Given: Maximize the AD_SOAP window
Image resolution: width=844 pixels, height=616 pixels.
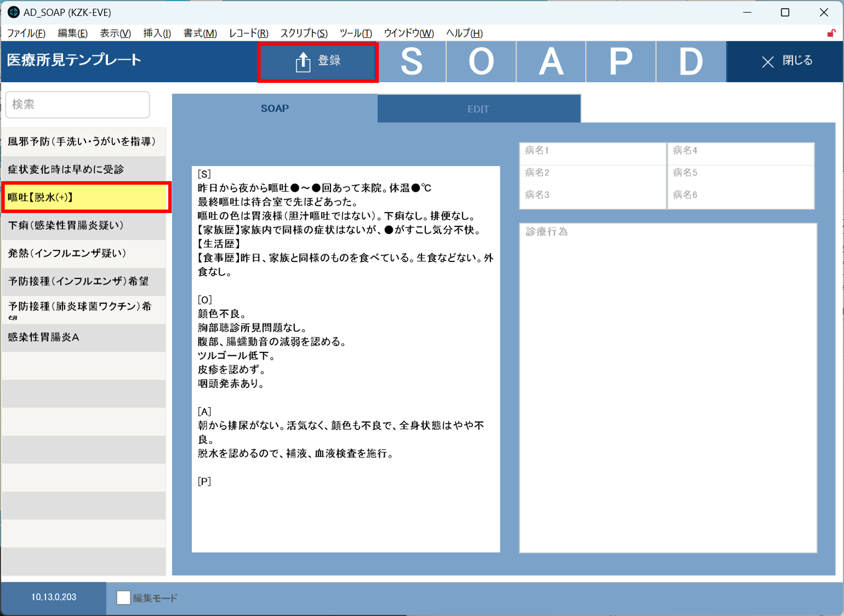Looking at the screenshot, I should click(x=785, y=12).
